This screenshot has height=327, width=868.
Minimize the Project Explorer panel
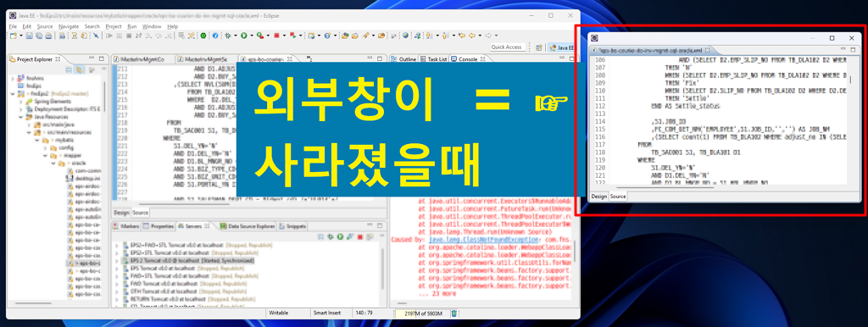tap(92, 58)
